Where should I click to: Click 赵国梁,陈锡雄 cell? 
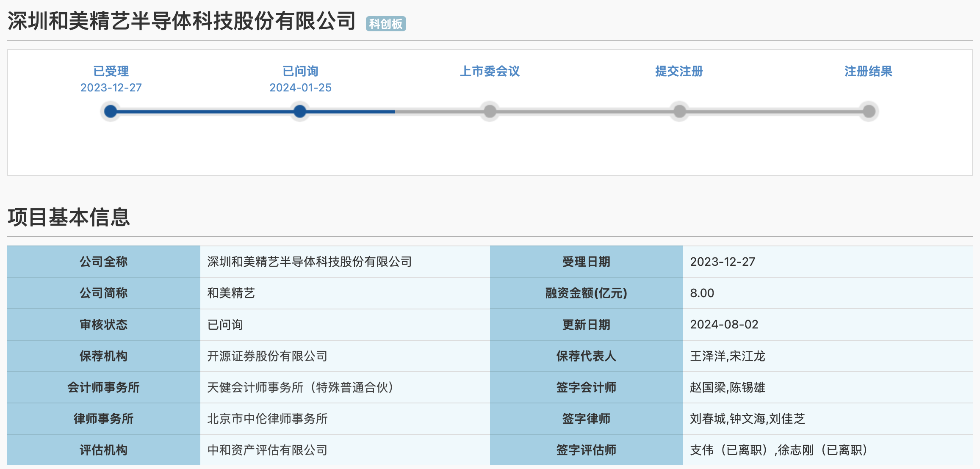pyautogui.click(x=828, y=387)
